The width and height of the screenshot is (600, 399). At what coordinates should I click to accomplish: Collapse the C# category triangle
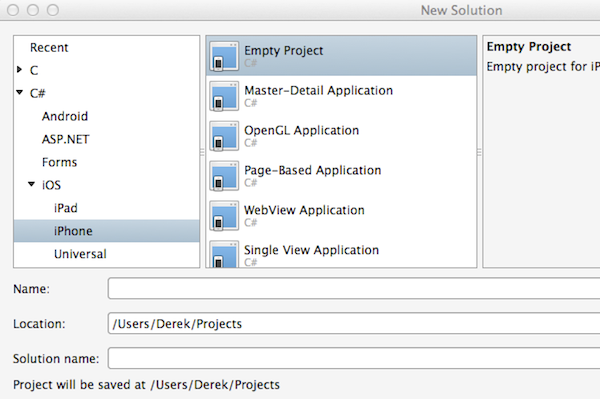coord(20,92)
